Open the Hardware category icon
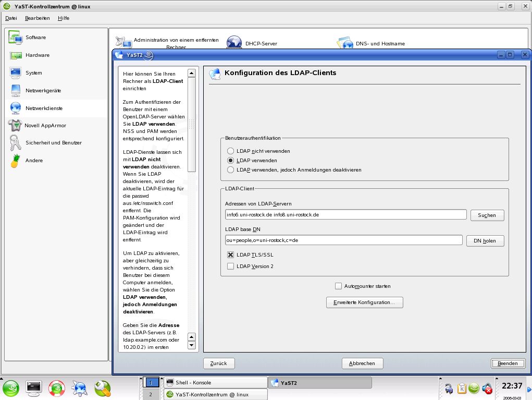The height and width of the screenshot is (400, 532). tap(16, 55)
